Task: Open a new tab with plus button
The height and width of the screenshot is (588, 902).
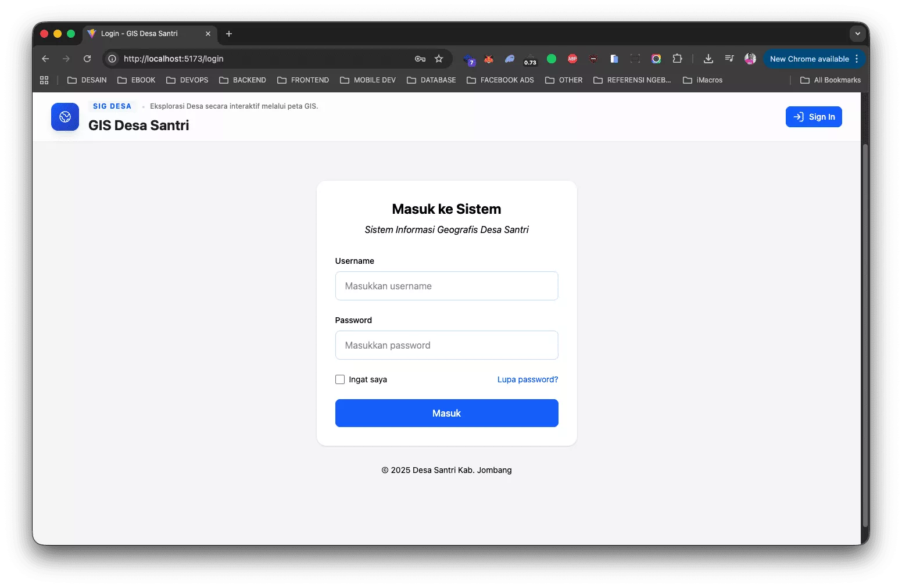Action: click(x=229, y=34)
